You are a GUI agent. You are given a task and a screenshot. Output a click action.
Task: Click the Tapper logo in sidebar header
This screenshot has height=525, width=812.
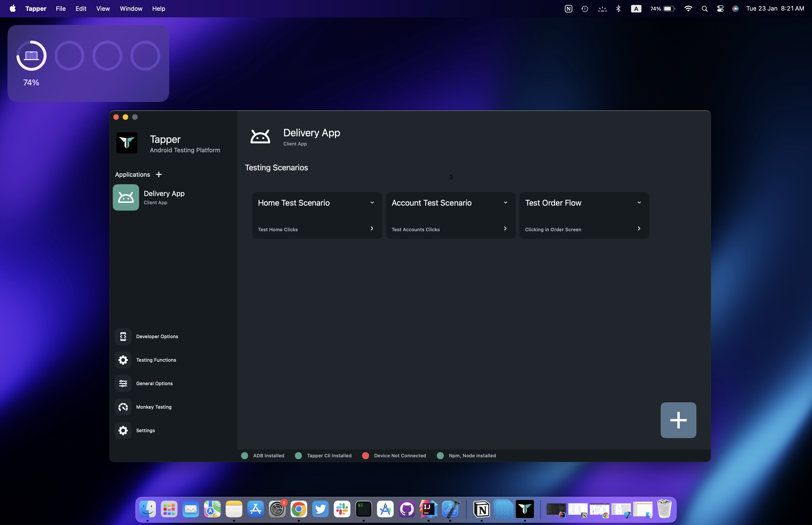127,143
